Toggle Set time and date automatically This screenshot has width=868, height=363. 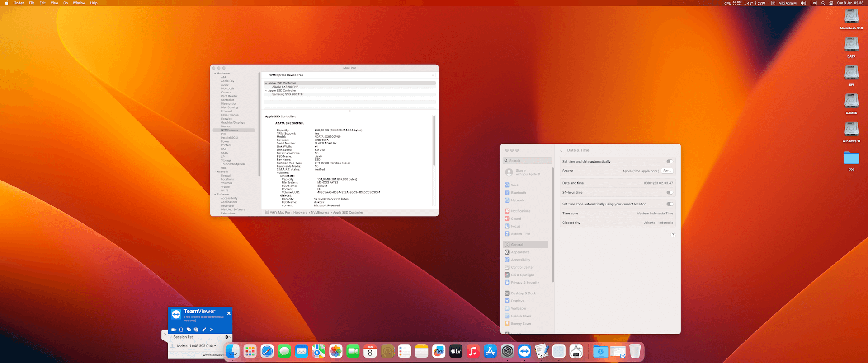pyautogui.click(x=670, y=161)
